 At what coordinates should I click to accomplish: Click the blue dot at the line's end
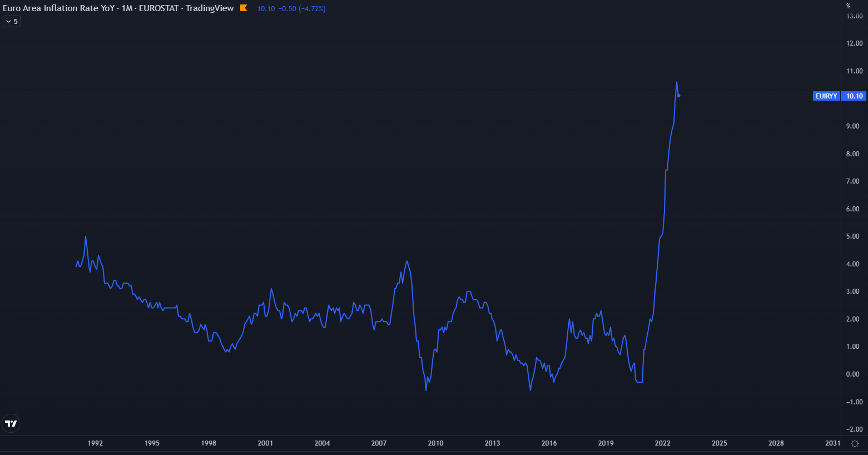coord(678,96)
